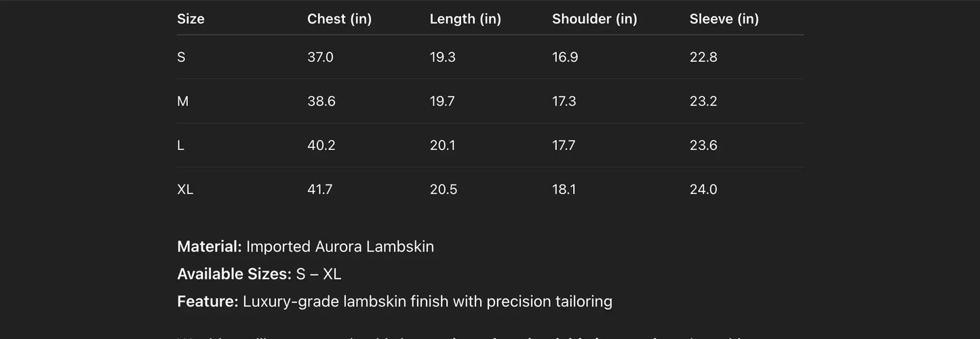Select chest value 40.2 in L row
The height and width of the screenshot is (339, 980).
coord(321,145)
